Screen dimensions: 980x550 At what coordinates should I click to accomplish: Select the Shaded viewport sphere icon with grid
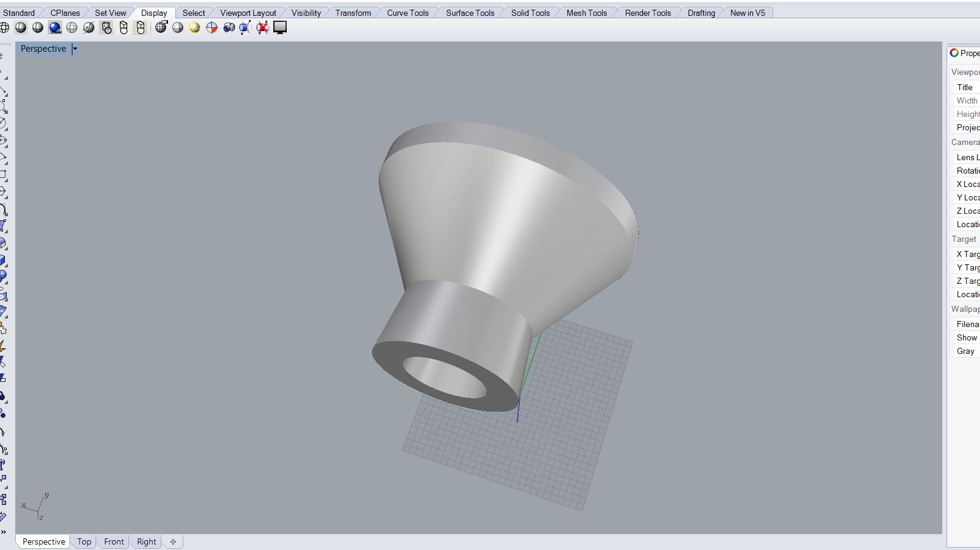tap(21, 27)
